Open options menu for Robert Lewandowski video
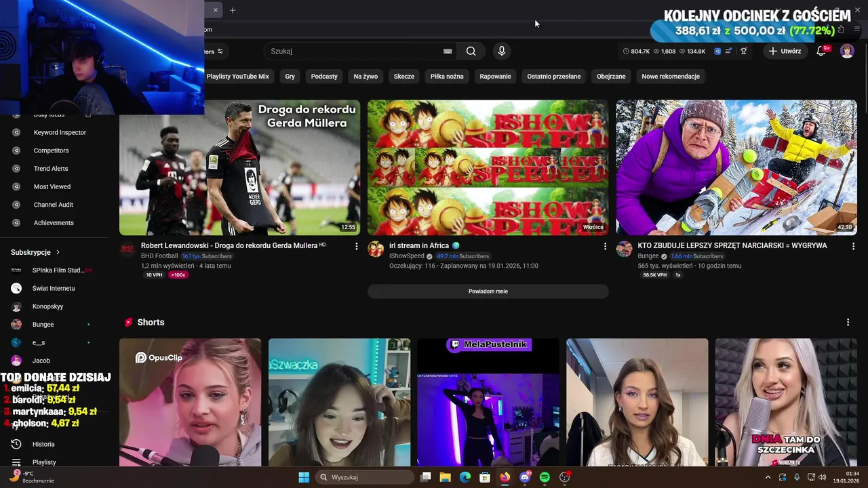Viewport: 868px width, 488px height. [357, 247]
